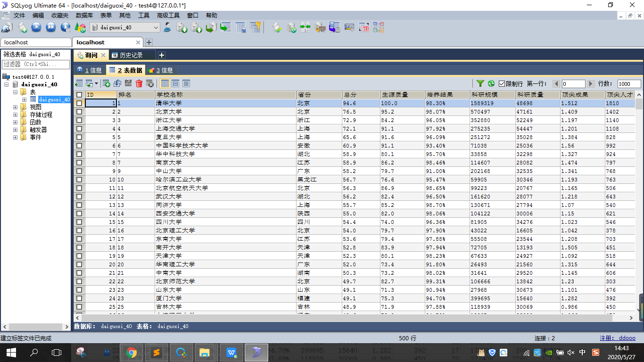Viewport: 644px width, 362px height.
Task: Switch to text view mode icon
Action: coord(186,83)
